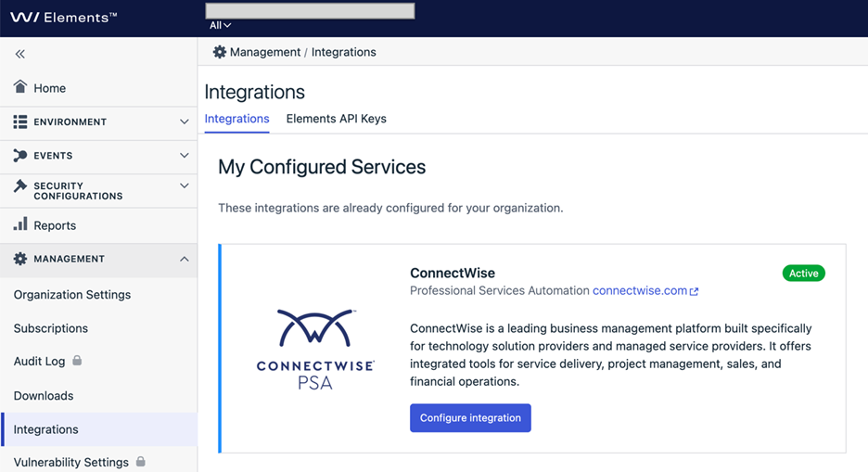Collapse the sidebar with double-chevron icon
Screen dimensions: 868x472
pyautogui.click(x=19, y=54)
